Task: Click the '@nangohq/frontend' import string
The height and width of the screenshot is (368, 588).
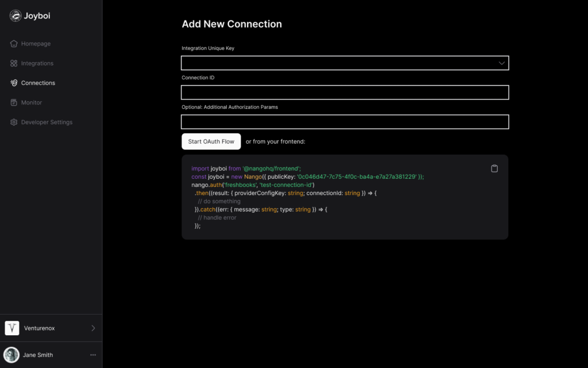Action: tap(271, 168)
